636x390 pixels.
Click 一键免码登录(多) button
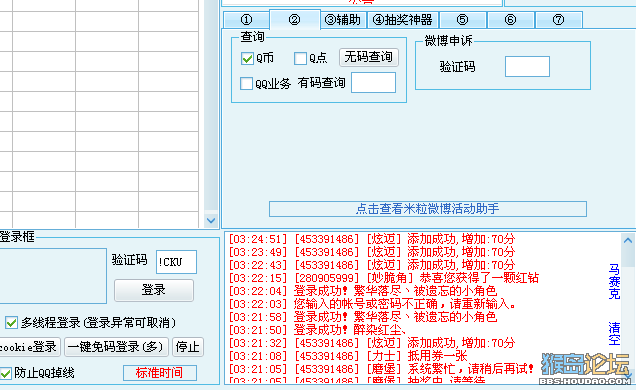click(x=116, y=347)
